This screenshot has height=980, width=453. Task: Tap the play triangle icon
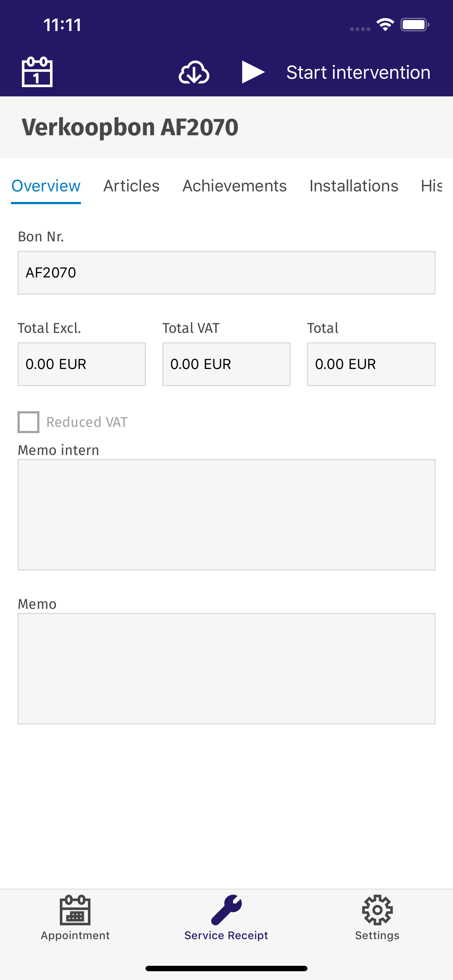[x=253, y=72]
